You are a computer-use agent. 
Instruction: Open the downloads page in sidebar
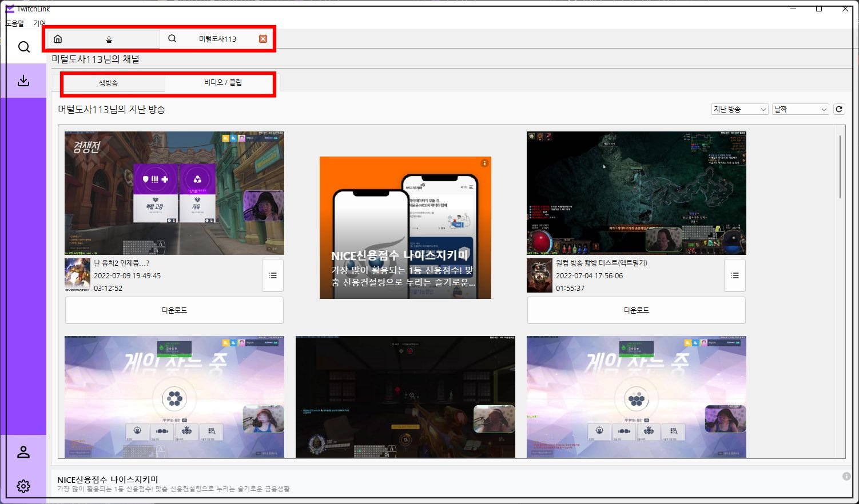23,81
